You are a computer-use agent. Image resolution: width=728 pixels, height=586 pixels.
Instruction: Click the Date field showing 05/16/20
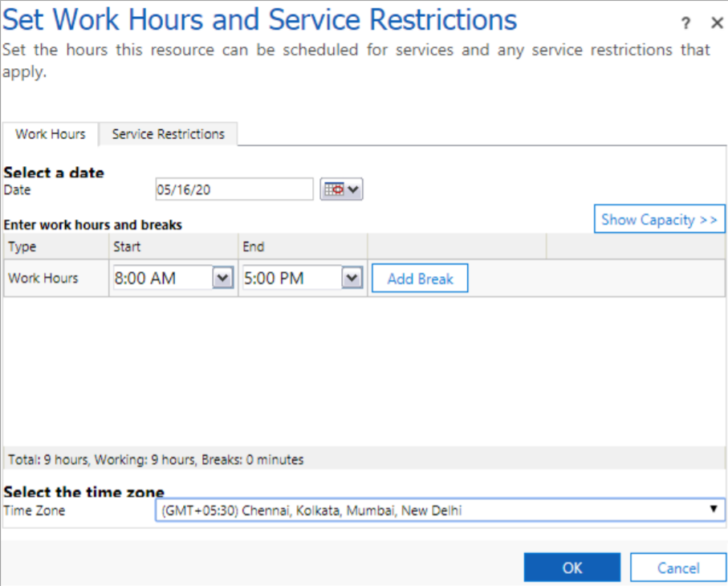tap(234, 189)
